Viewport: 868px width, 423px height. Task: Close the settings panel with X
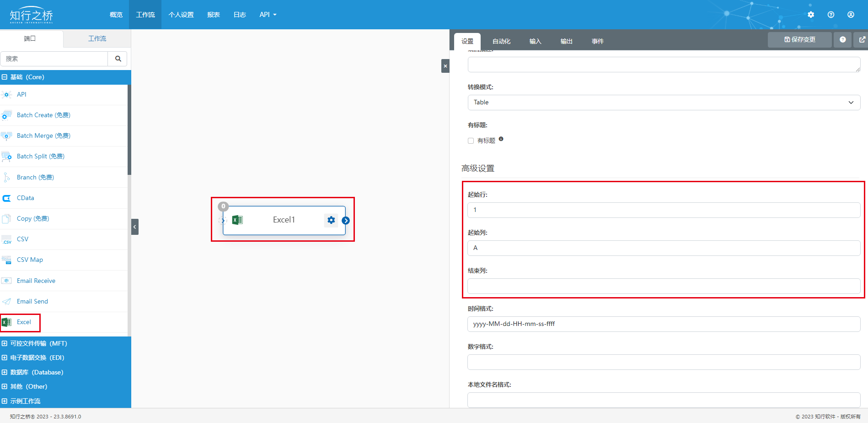click(x=445, y=66)
